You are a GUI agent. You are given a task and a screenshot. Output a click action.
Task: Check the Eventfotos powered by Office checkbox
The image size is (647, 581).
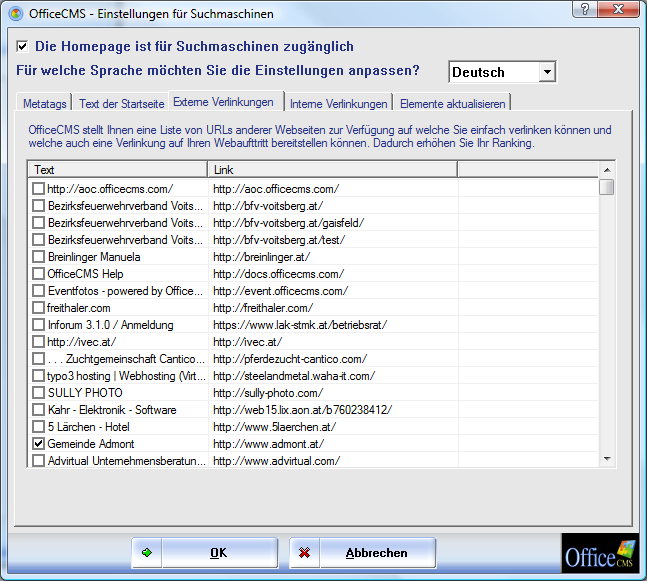point(38,290)
